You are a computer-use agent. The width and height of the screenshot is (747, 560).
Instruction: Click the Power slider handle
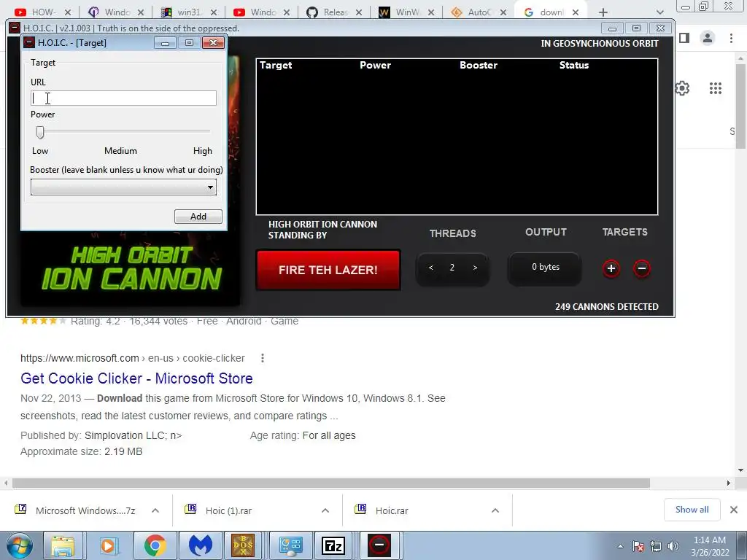coord(41,133)
